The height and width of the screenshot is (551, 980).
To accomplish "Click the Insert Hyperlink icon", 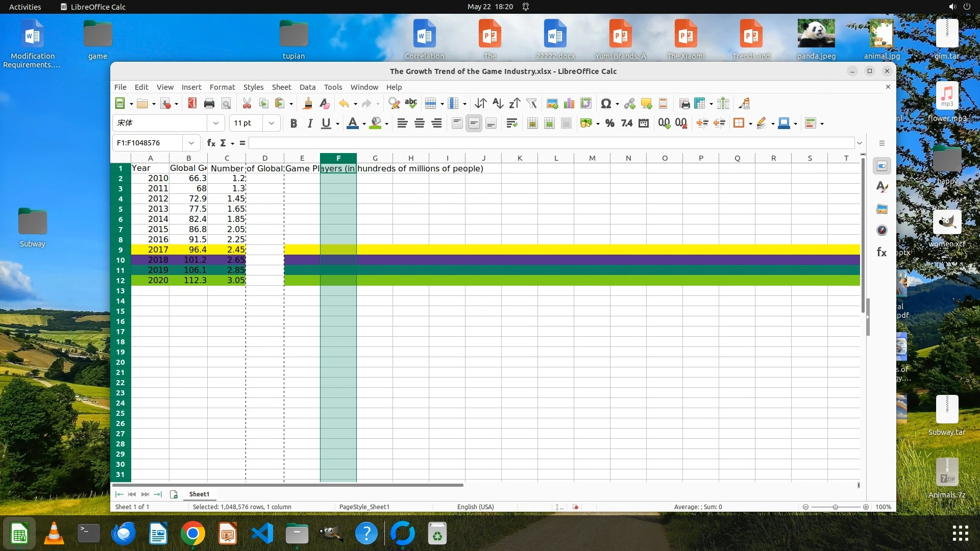I will click(629, 104).
